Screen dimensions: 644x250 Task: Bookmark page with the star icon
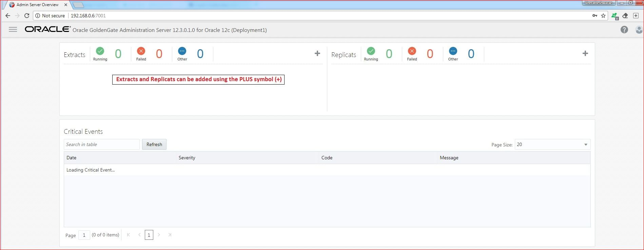(x=603, y=16)
